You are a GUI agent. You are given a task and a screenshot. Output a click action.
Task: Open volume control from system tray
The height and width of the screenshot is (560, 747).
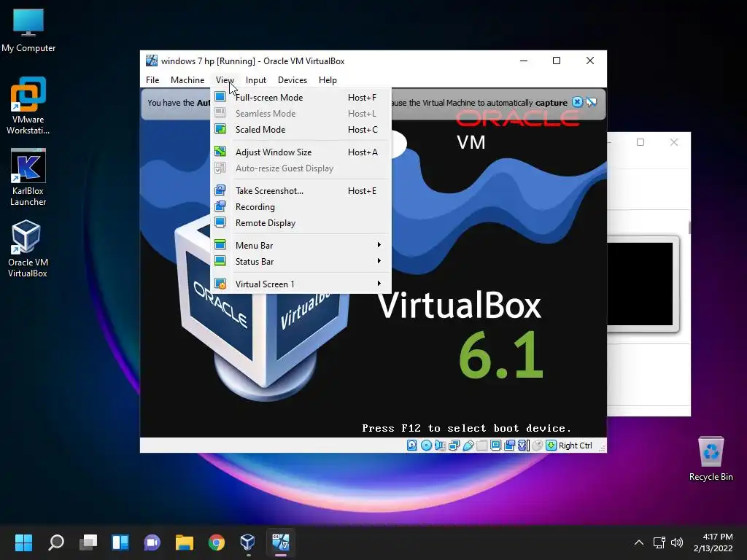(x=676, y=542)
